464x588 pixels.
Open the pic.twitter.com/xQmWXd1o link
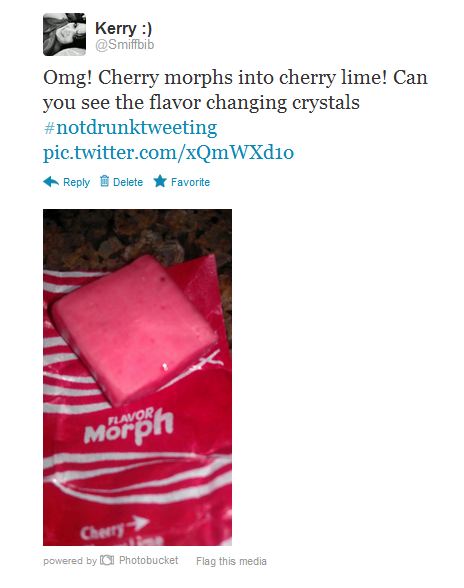pyautogui.click(x=168, y=153)
